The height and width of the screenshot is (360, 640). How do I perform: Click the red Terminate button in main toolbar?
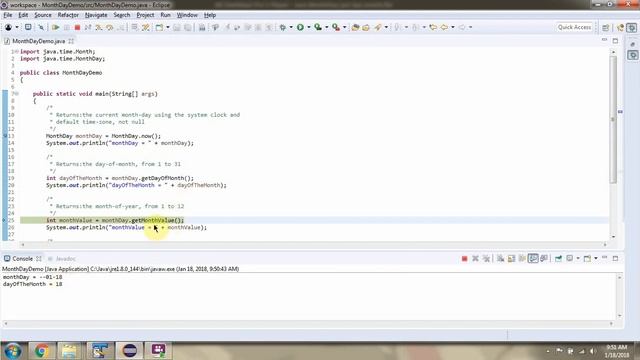click(77, 27)
